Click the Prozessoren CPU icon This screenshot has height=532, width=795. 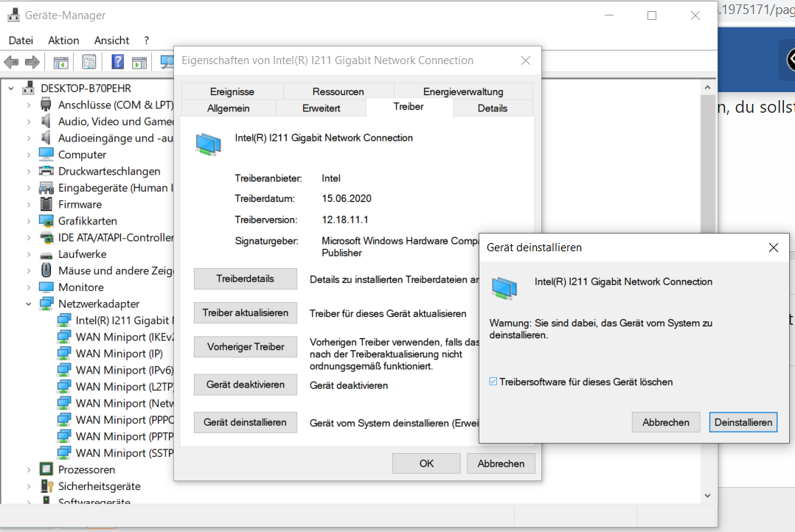[x=46, y=469]
